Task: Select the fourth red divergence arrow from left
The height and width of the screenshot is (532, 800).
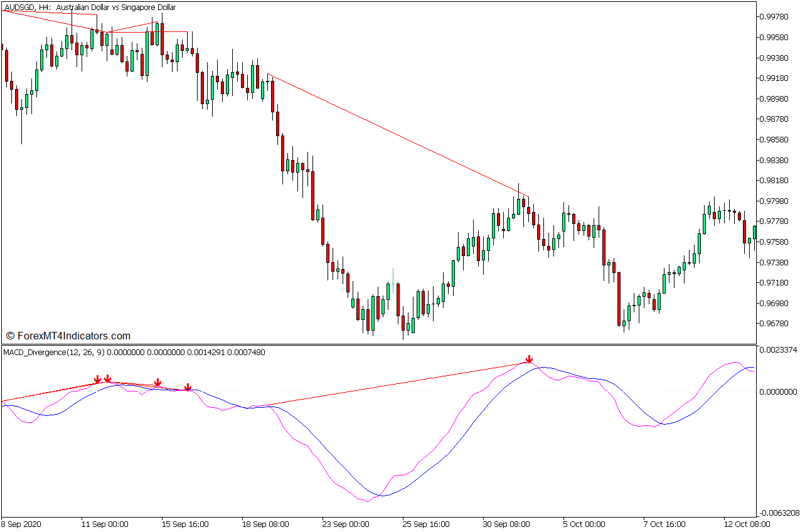Action: [x=188, y=387]
